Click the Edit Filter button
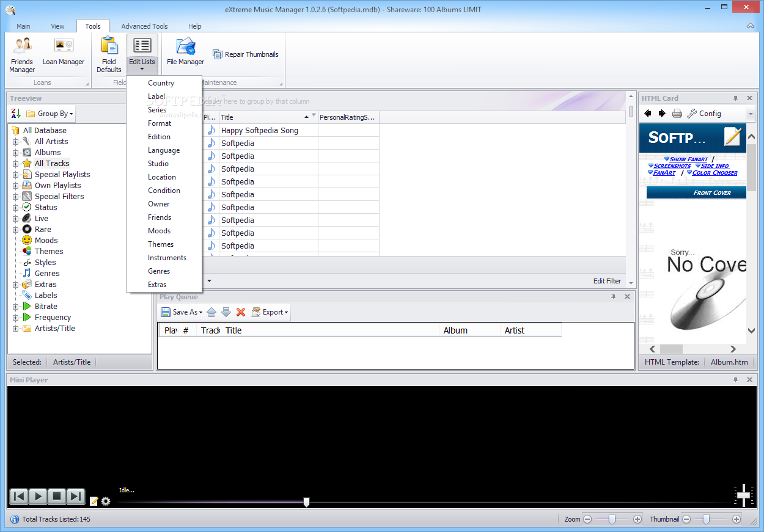This screenshot has height=532, width=764. (x=607, y=281)
